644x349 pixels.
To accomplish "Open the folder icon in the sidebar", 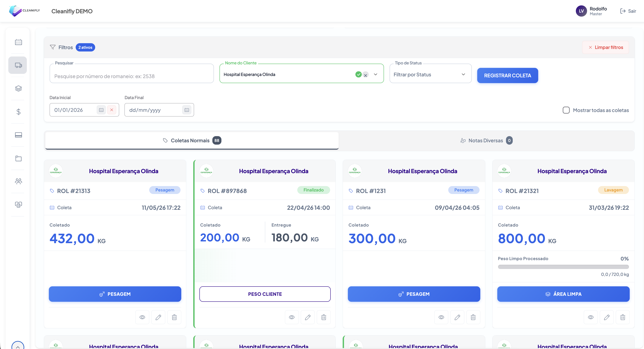I will [18, 158].
